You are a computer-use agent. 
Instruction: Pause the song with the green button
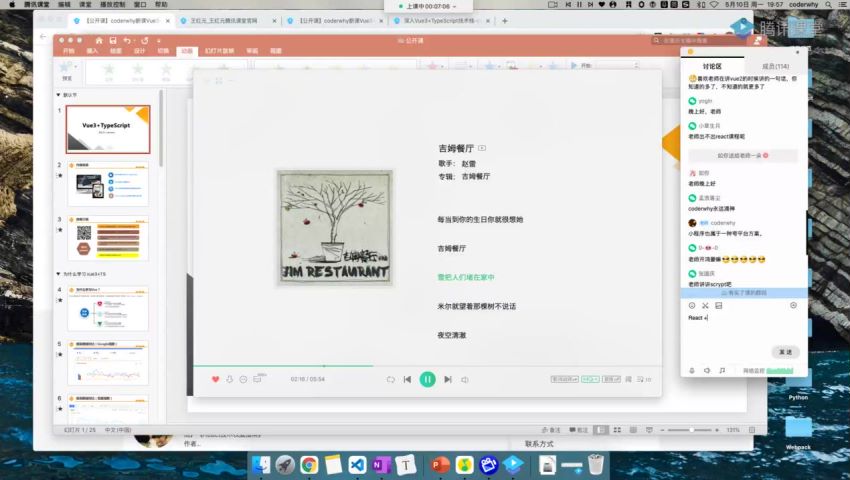[427, 379]
